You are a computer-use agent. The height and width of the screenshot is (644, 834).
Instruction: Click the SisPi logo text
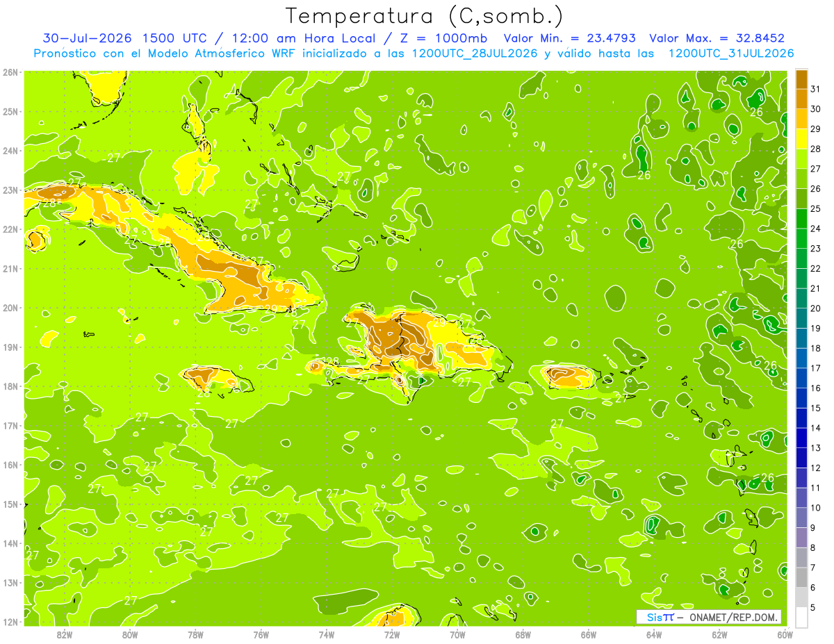coord(660,618)
